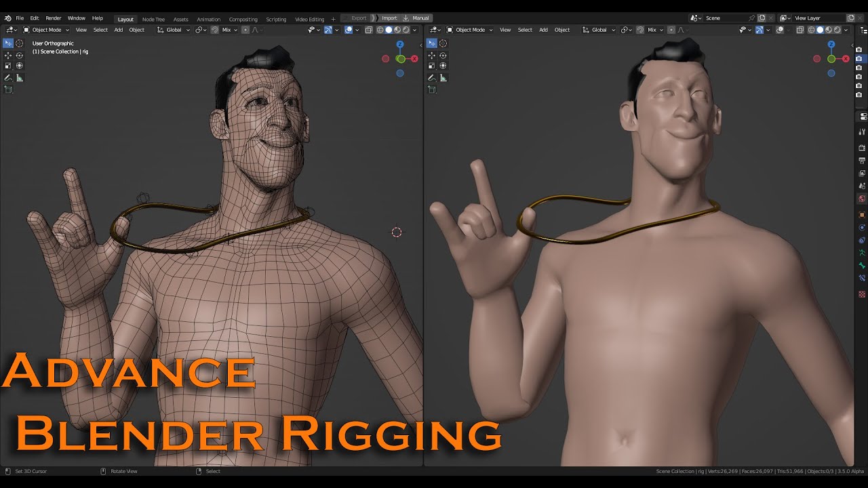Switch left viewport to material preview shading
This screenshot has width=868, height=488.
(x=397, y=30)
